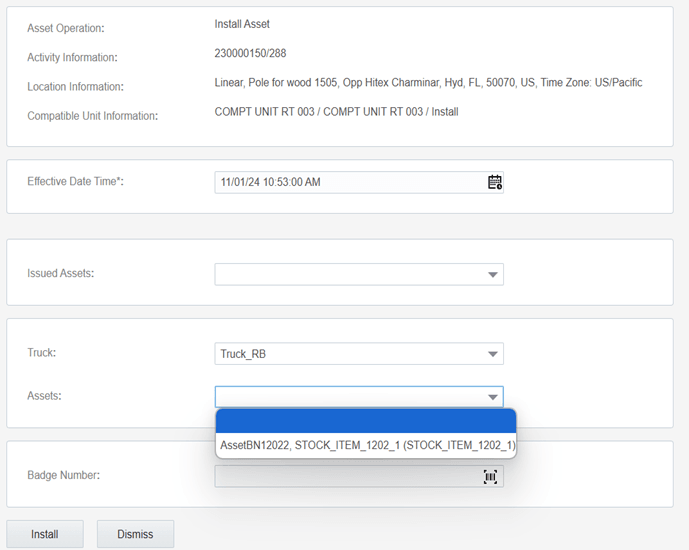
Task: Choose AssetBN12022, STOCK_ITEM_1202_1 from the list
Action: [x=366, y=445]
